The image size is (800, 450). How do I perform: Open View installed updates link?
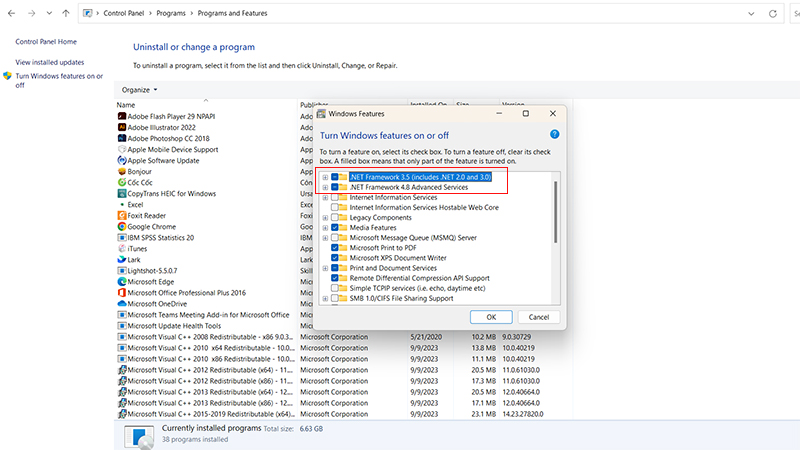pyautogui.click(x=49, y=62)
